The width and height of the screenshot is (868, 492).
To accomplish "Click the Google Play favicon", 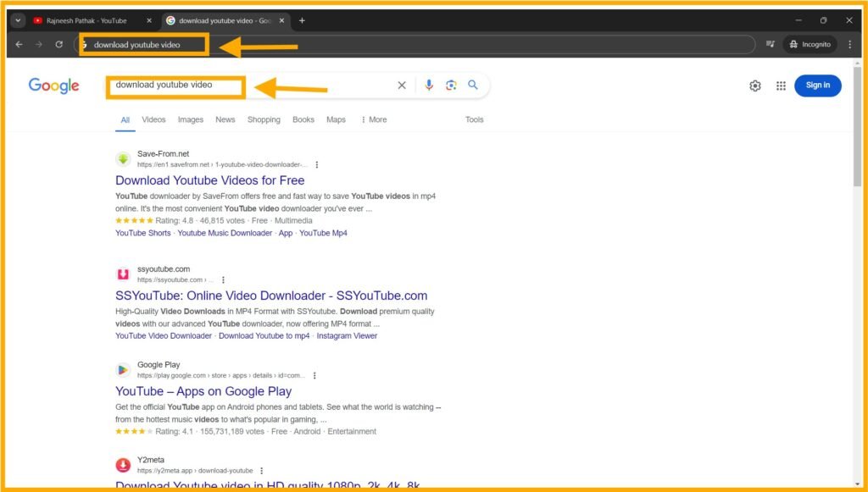I will coord(123,370).
